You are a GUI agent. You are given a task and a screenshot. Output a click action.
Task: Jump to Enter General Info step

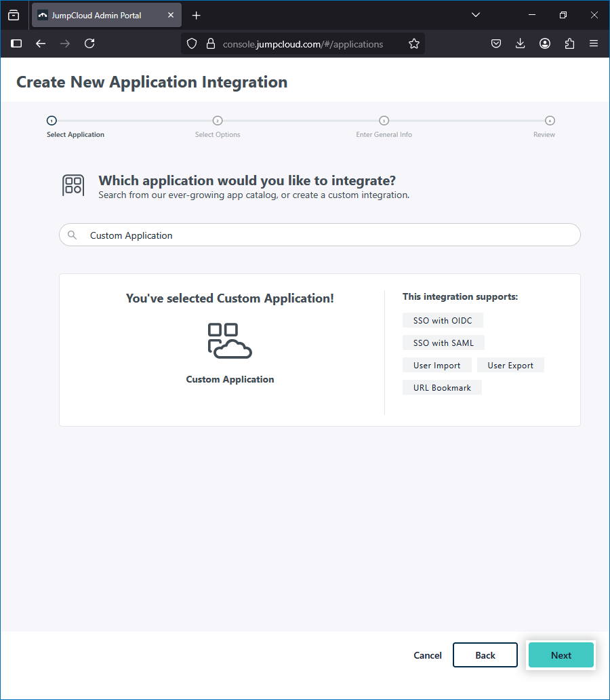coord(384,121)
